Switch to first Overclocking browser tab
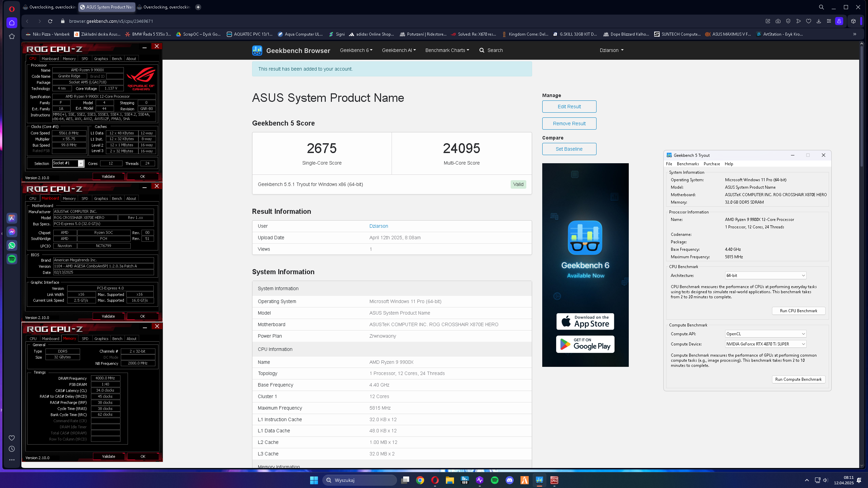This screenshot has height=488, width=868. [x=50, y=7]
